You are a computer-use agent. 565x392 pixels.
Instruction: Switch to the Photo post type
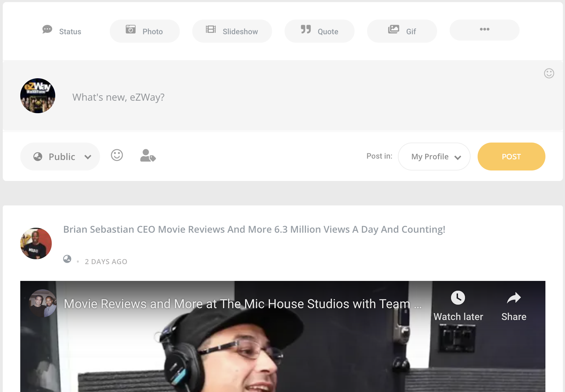[144, 31]
